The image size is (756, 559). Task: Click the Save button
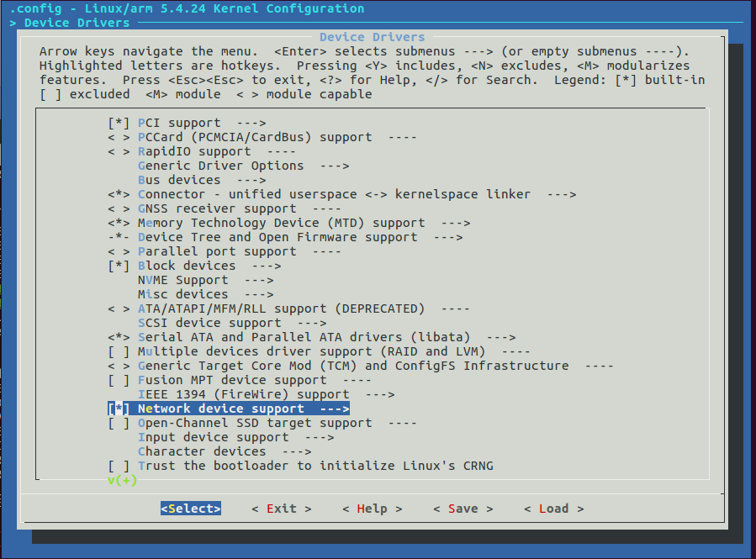(x=463, y=509)
